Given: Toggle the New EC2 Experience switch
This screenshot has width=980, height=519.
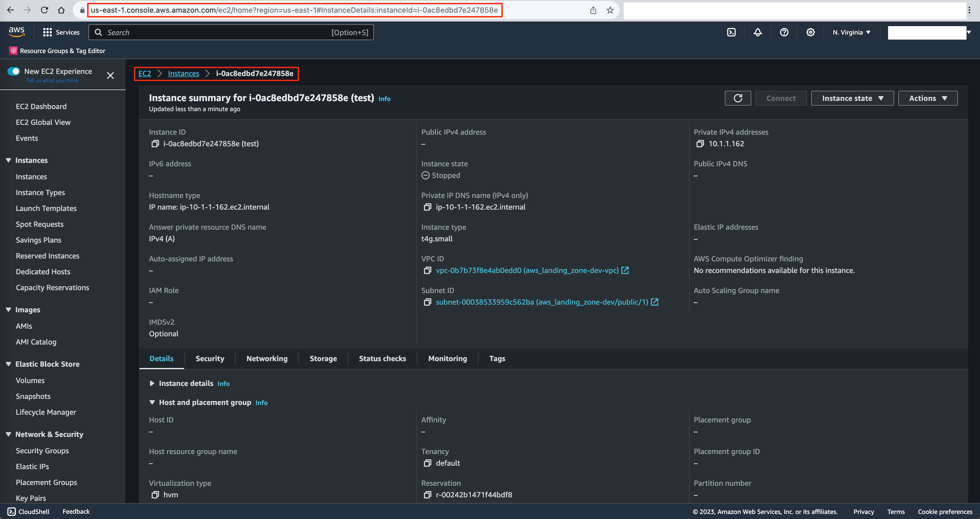Looking at the screenshot, I should coord(14,71).
